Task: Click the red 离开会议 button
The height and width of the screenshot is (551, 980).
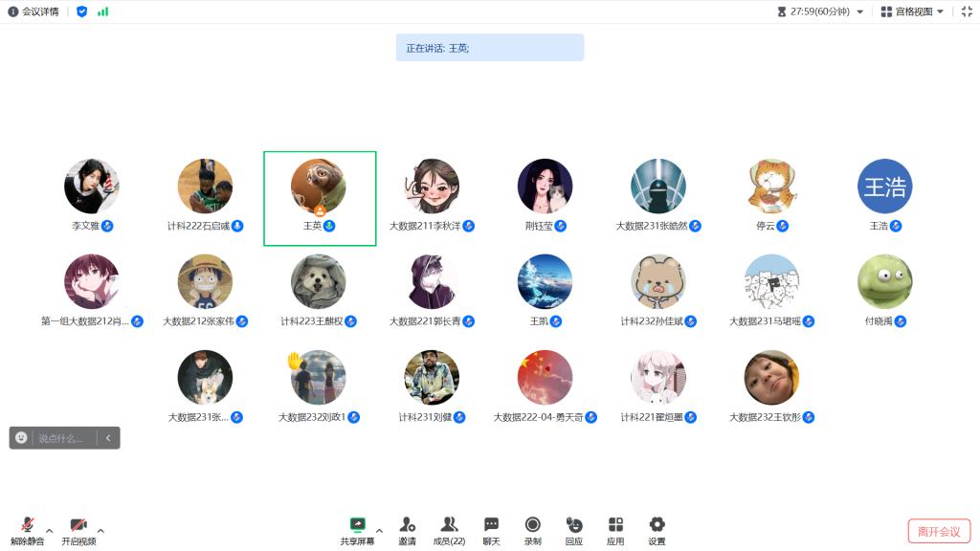Action: [x=939, y=531]
